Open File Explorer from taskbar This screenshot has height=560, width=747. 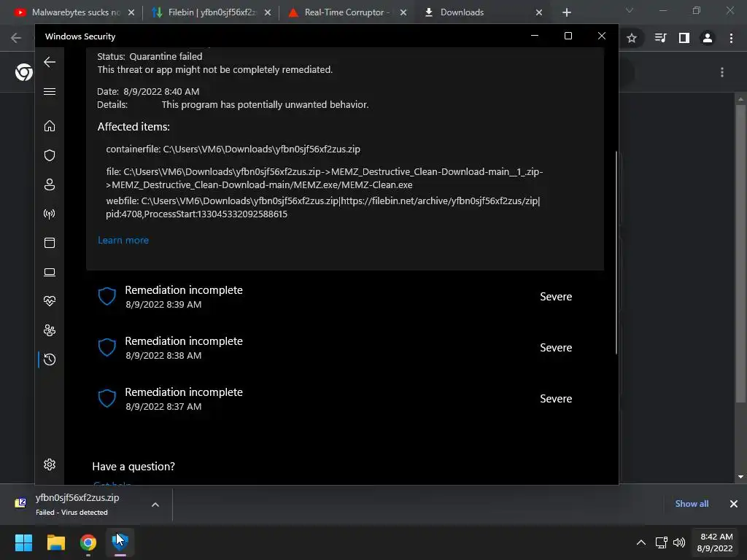pyautogui.click(x=55, y=542)
